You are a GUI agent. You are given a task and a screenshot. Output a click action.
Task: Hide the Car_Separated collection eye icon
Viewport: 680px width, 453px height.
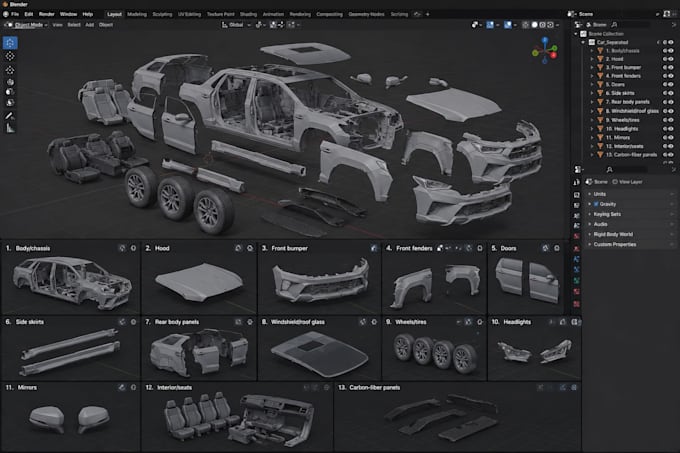(671, 42)
